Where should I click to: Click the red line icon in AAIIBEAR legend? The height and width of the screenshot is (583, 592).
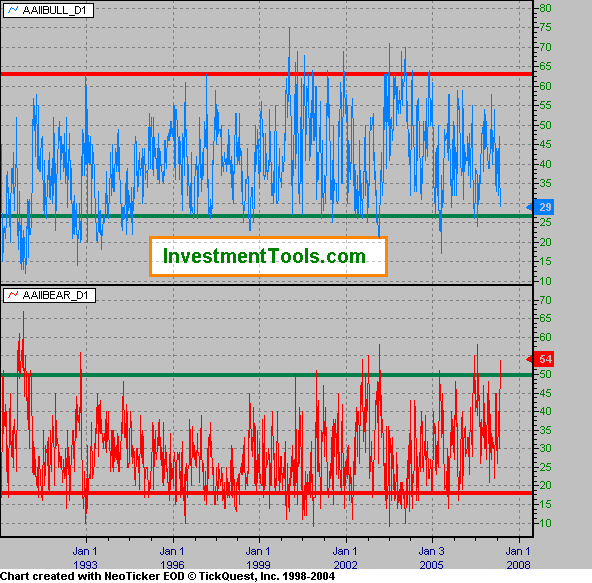pyautogui.click(x=13, y=295)
